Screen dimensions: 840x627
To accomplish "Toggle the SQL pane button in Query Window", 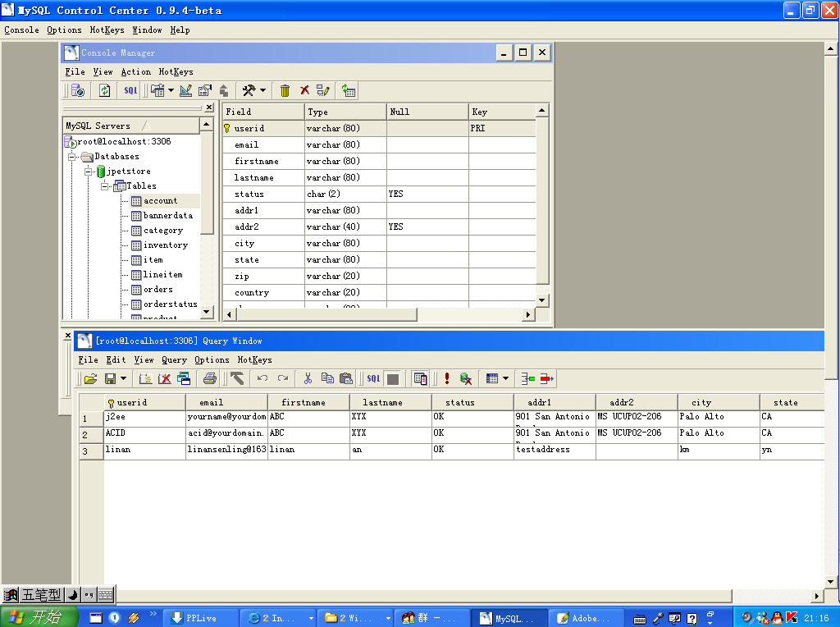I will (373, 379).
